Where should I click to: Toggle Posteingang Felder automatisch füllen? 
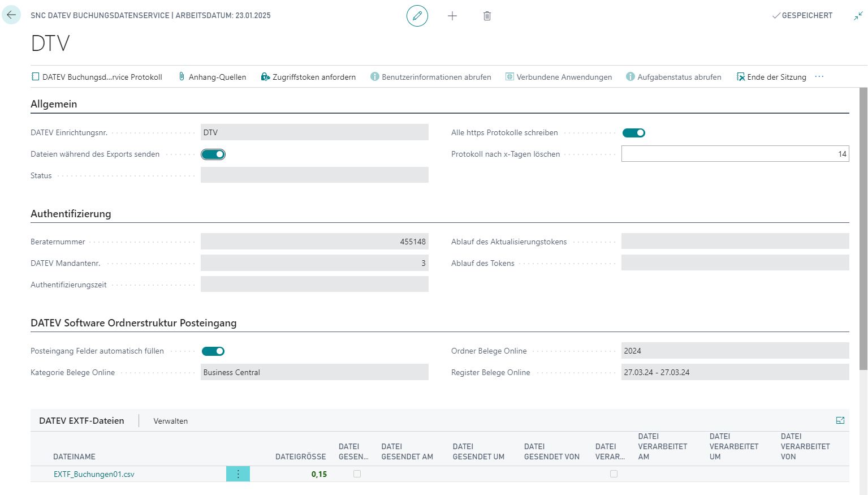[213, 351]
